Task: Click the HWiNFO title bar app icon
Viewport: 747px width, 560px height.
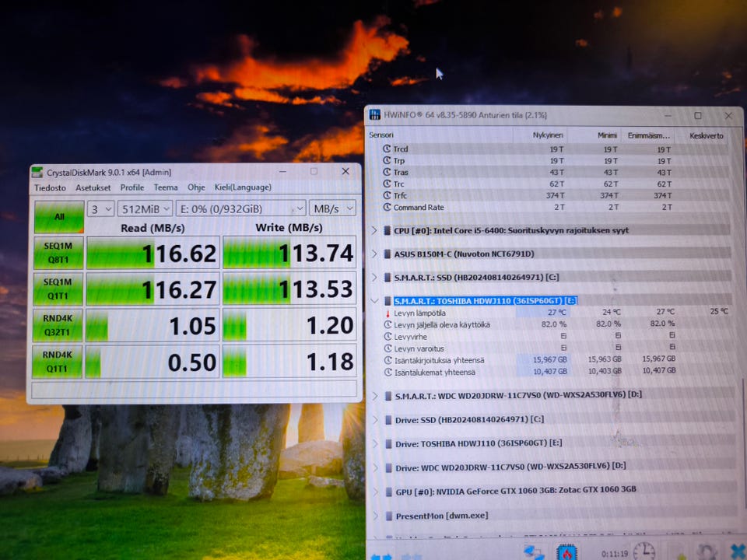Action: (x=375, y=115)
